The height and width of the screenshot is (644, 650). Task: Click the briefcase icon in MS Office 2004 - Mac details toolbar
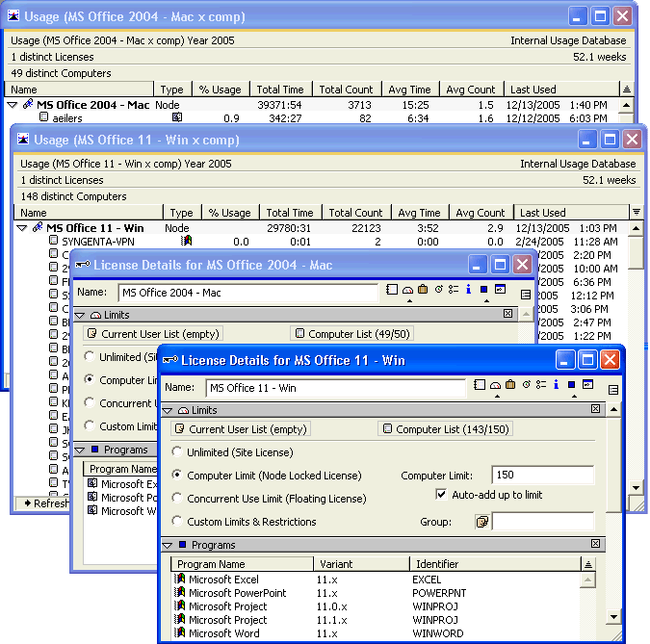[x=423, y=289]
